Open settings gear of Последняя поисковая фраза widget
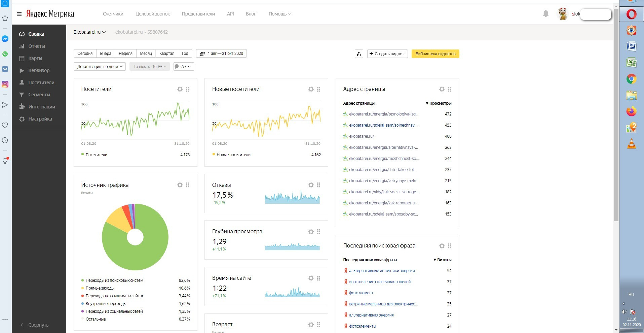Viewport: 644px width, 333px height. click(x=442, y=246)
